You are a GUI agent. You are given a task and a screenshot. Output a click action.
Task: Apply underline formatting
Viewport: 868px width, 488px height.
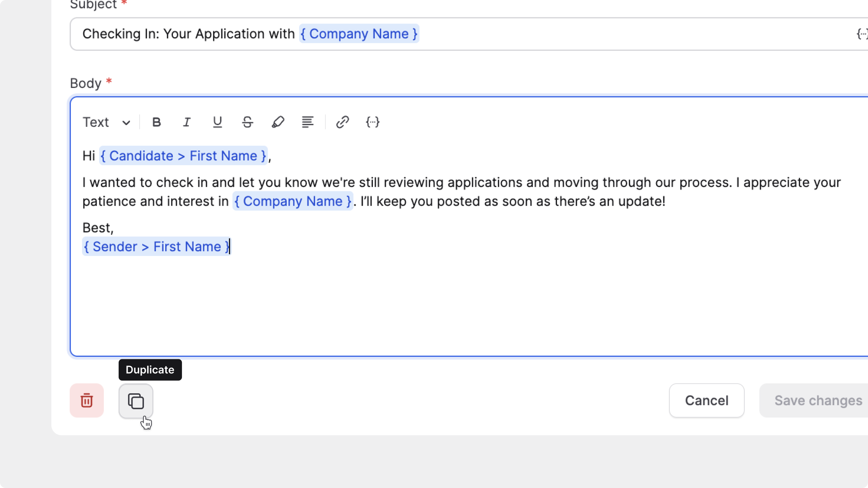pyautogui.click(x=217, y=122)
